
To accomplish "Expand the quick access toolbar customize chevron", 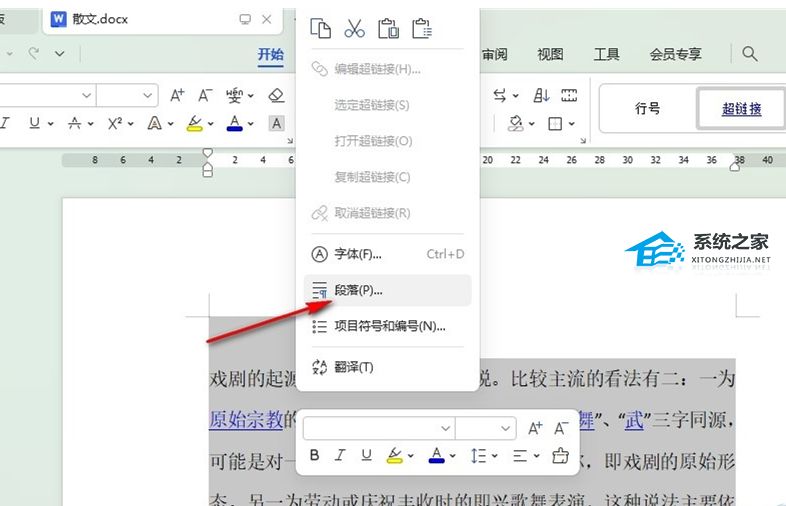I will tap(60, 53).
